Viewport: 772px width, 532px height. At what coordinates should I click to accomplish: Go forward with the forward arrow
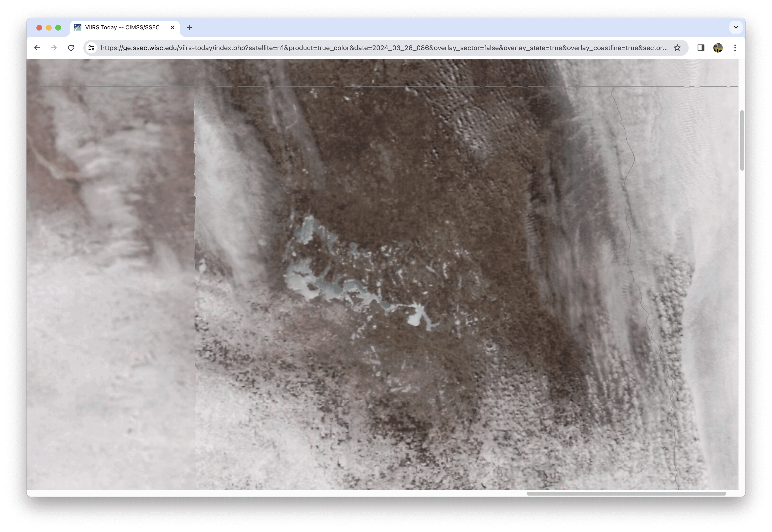[54, 48]
